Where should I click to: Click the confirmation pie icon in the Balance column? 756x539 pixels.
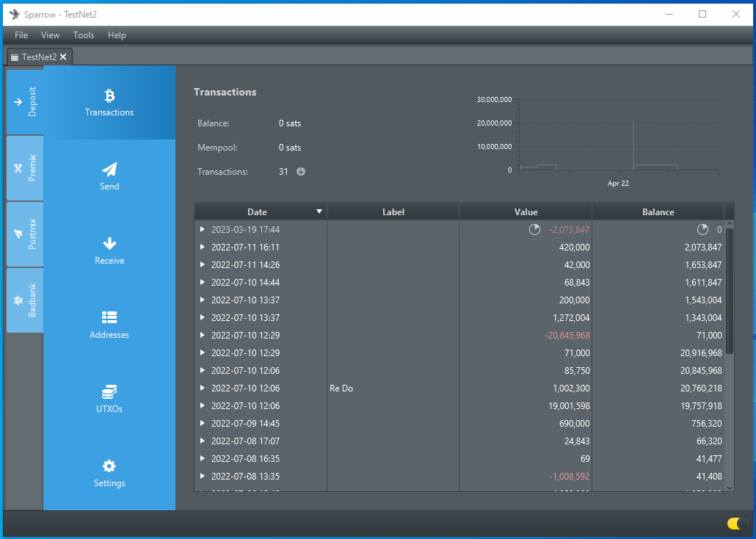click(702, 230)
